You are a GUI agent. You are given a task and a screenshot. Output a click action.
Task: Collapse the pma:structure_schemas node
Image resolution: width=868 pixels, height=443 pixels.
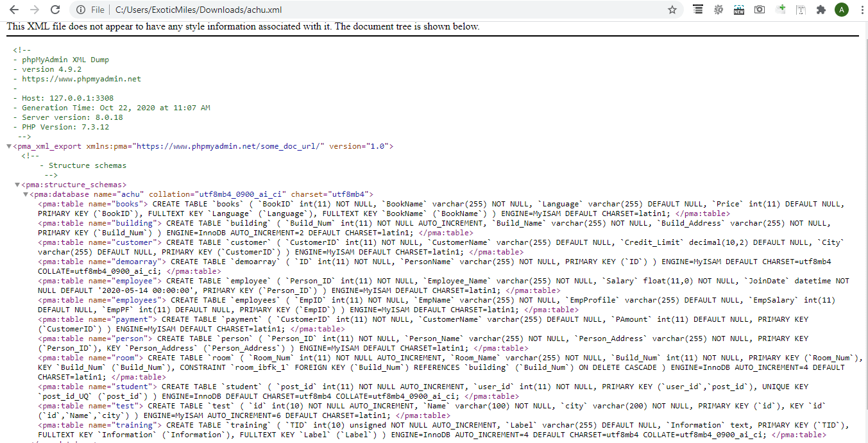[x=17, y=185]
